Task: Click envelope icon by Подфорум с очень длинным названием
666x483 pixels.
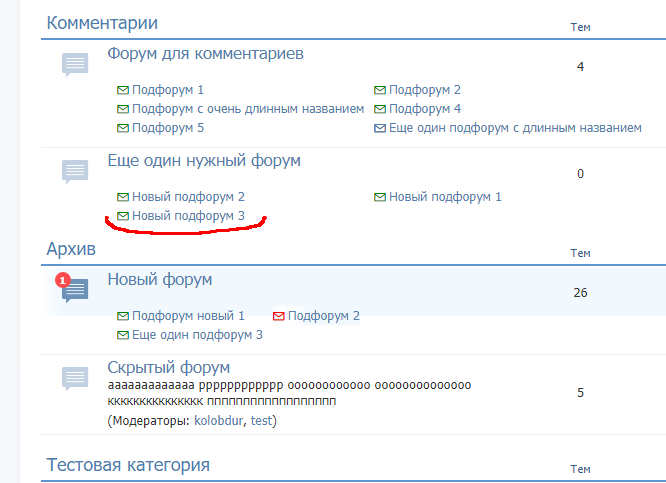Action: (x=123, y=109)
